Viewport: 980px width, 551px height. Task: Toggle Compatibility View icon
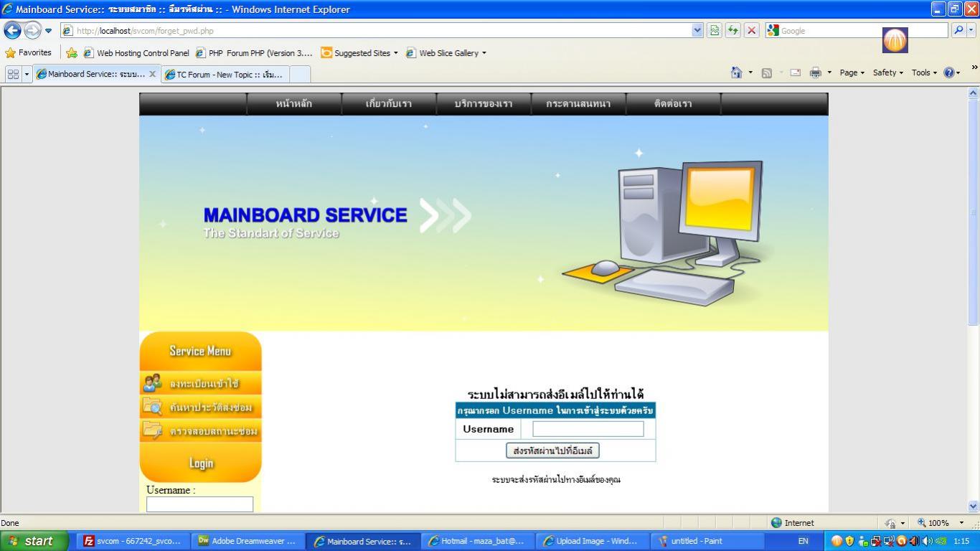(x=715, y=30)
